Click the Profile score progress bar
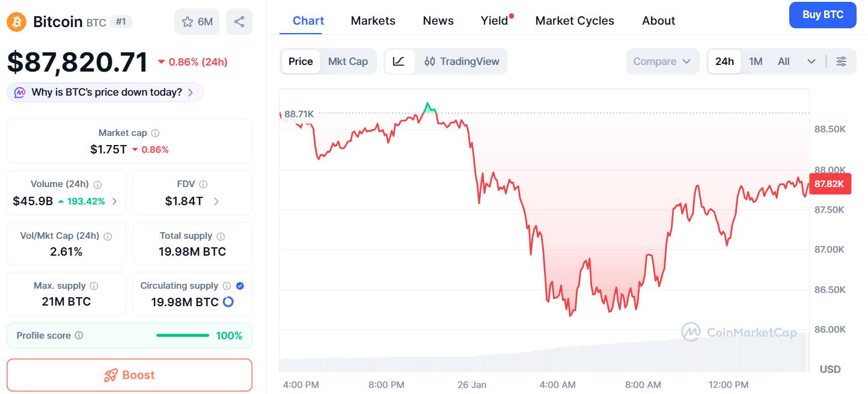 pyautogui.click(x=183, y=336)
